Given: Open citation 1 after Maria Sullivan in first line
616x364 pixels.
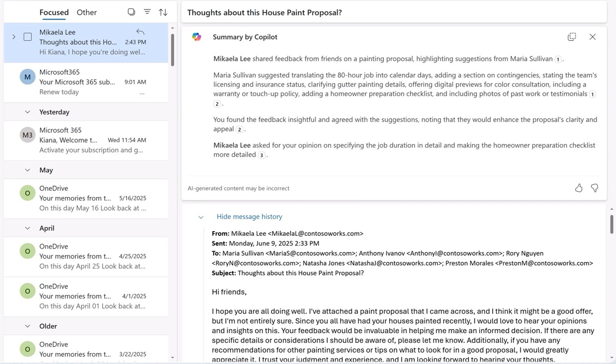Looking at the screenshot, I should pos(558,59).
